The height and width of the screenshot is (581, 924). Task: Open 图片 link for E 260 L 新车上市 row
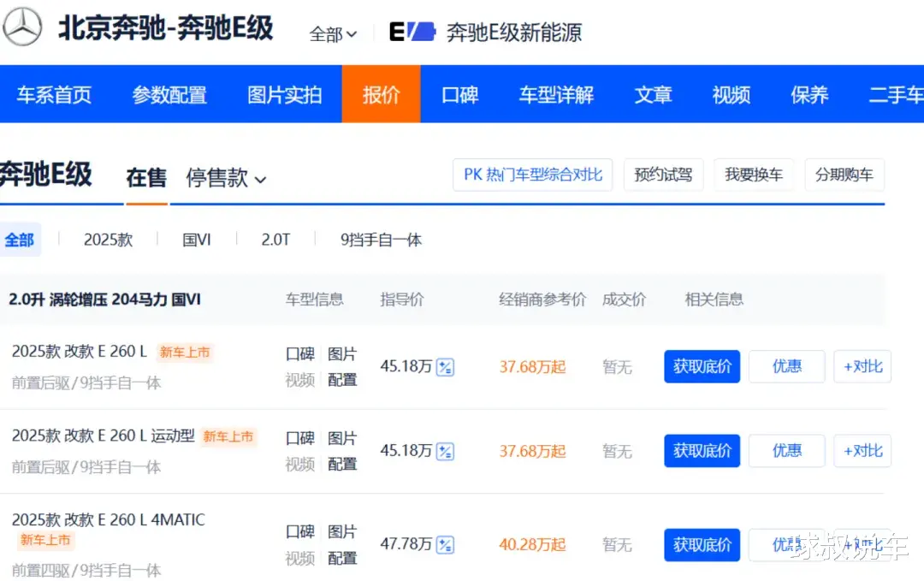[x=342, y=354]
